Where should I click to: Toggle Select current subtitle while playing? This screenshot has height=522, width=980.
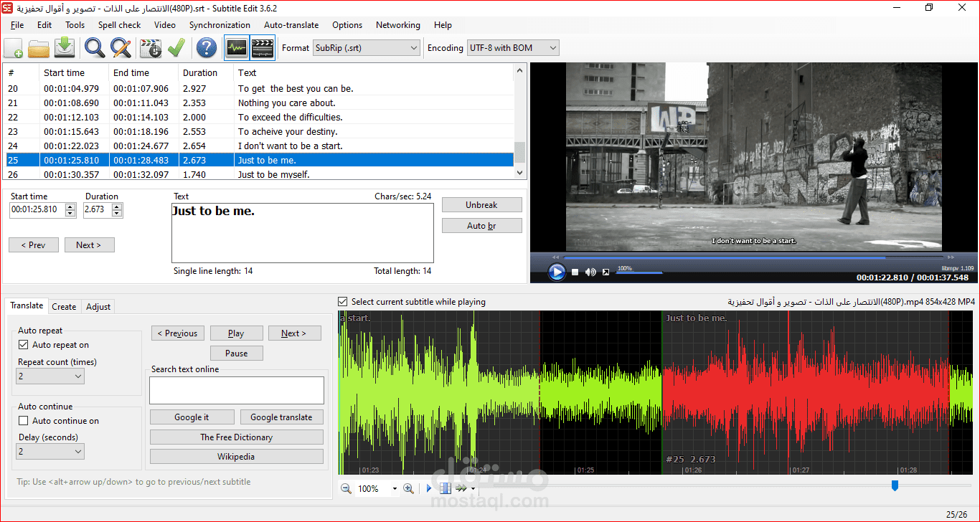[x=343, y=302]
